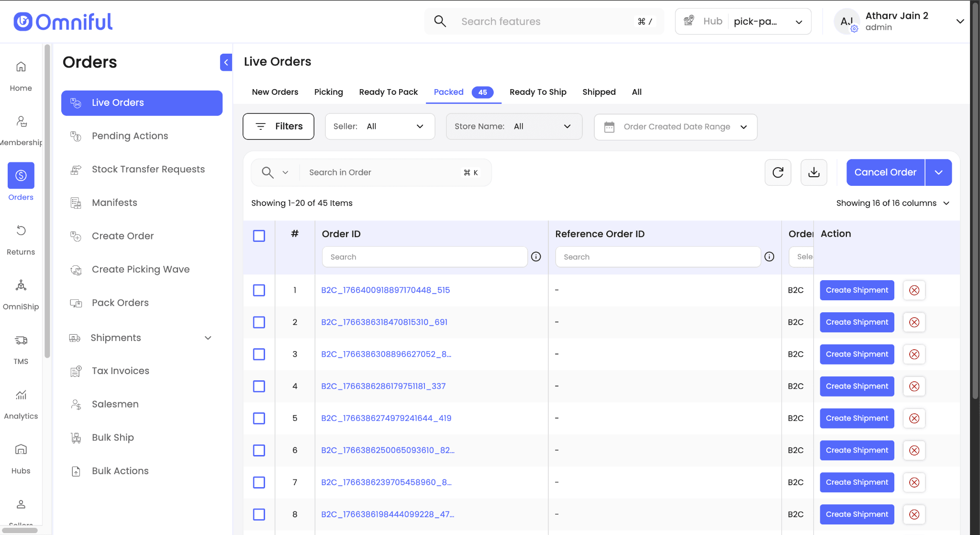Toggle the select-all orders checkbox
The width and height of the screenshot is (980, 535).
point(259,236)
